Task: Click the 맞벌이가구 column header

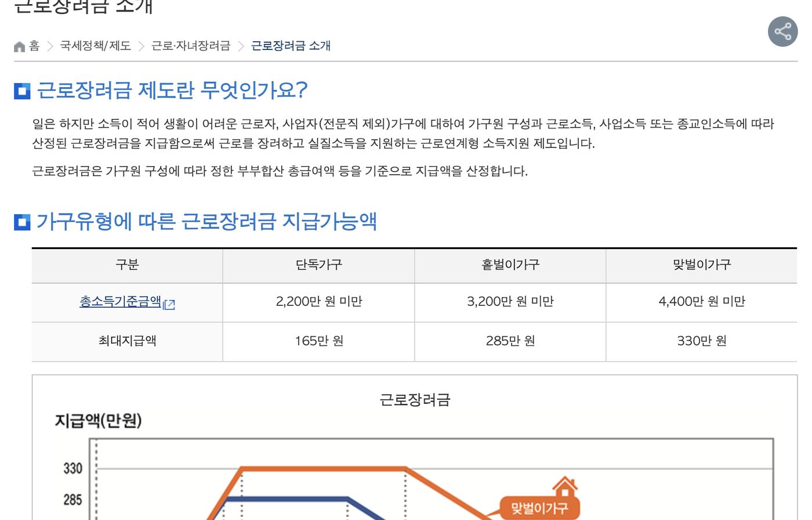Action: (x=702, y=265)
